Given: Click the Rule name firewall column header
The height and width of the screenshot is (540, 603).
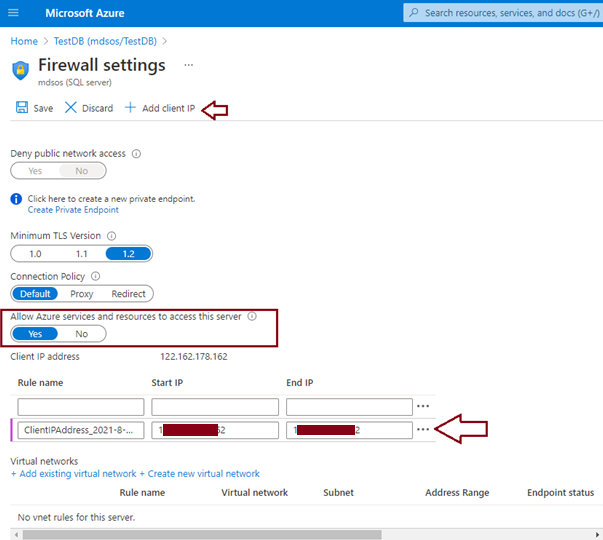Looking at the screenshot, I should [40, 383].
